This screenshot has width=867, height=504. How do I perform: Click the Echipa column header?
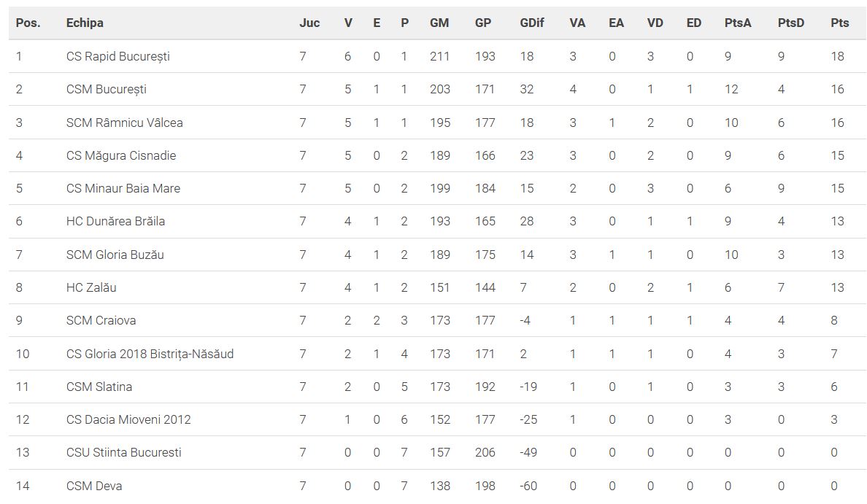pyautogui.click(x=85, y=23)
